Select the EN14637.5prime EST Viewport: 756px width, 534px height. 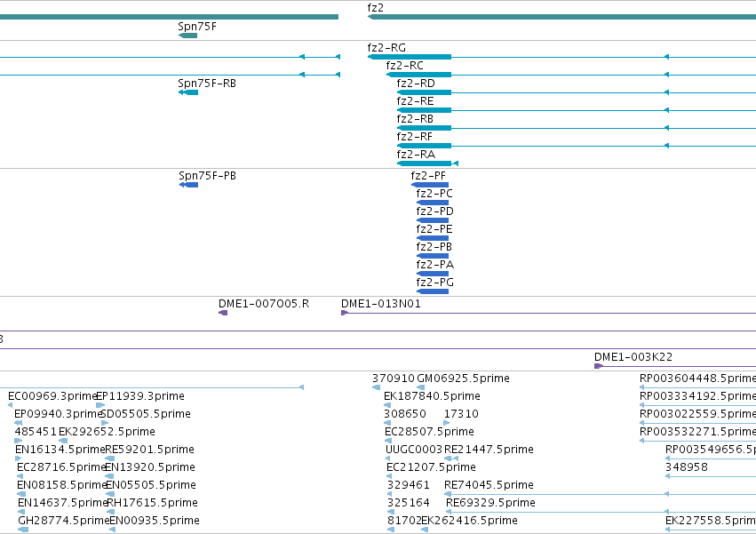click(x=21, y=513)
